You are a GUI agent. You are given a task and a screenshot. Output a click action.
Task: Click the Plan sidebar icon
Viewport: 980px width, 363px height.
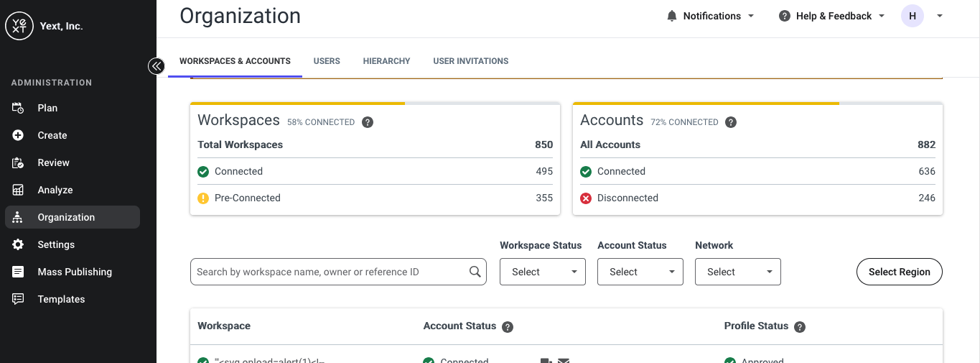click(x=18, y=108)
